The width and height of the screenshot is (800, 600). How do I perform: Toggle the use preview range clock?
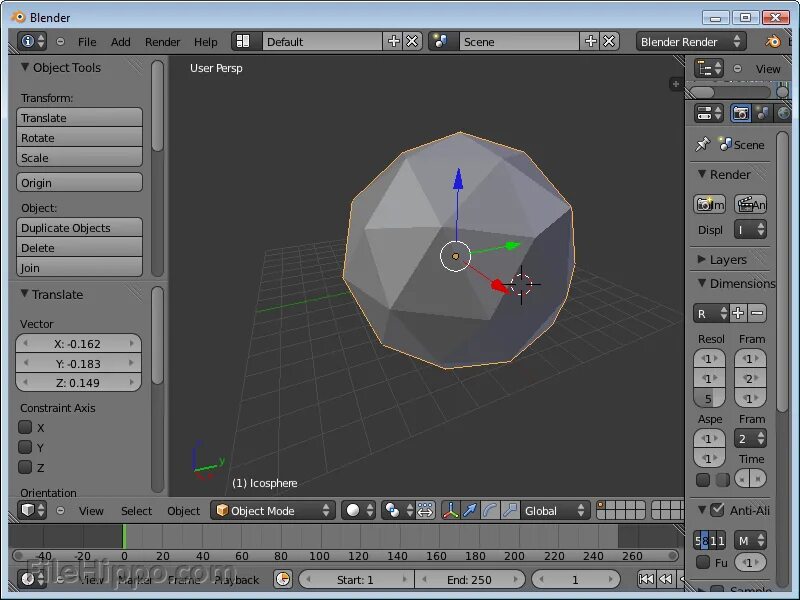coord(283,579)
